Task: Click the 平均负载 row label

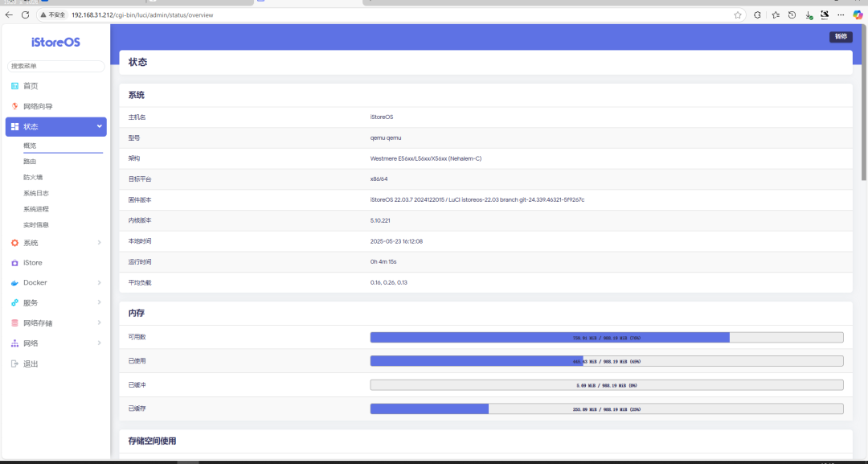Action: [x=140, y=282]
